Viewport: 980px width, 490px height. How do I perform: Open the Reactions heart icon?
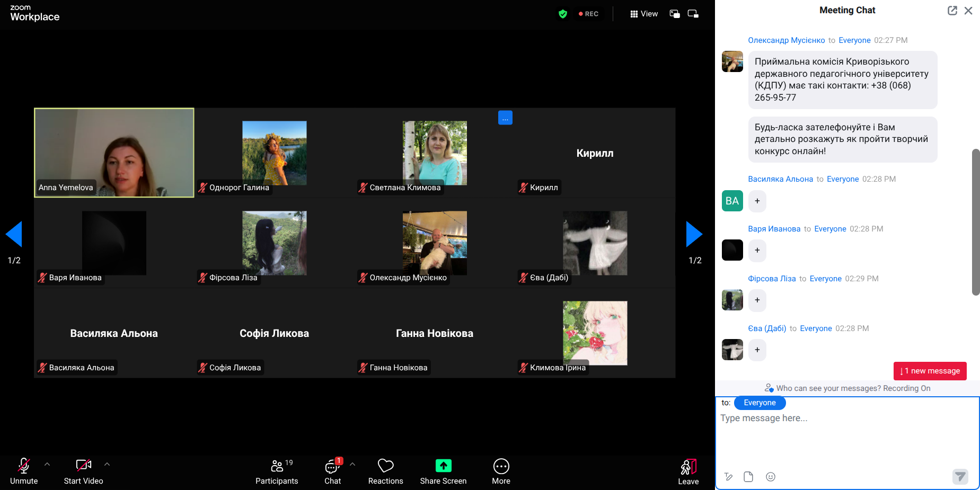click(385, 466)
